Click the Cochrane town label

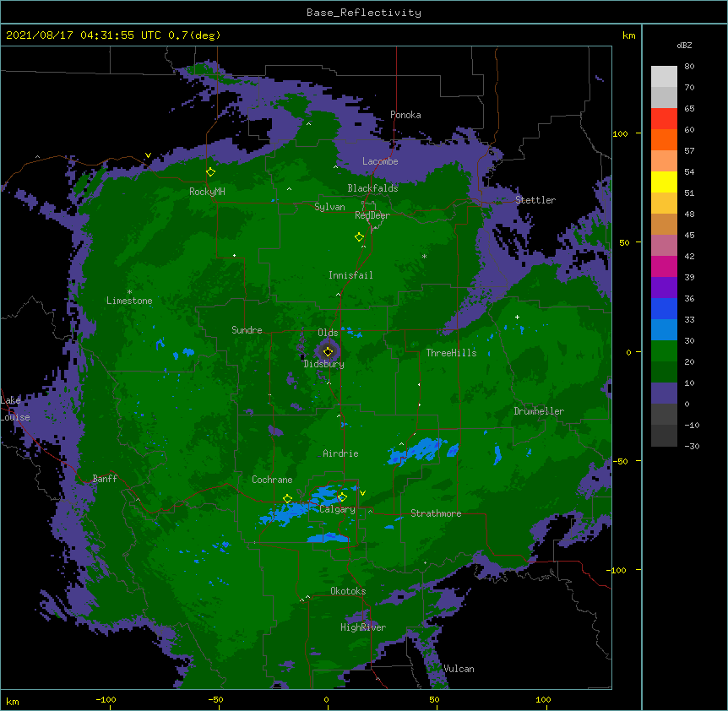(x=272, y=480)
